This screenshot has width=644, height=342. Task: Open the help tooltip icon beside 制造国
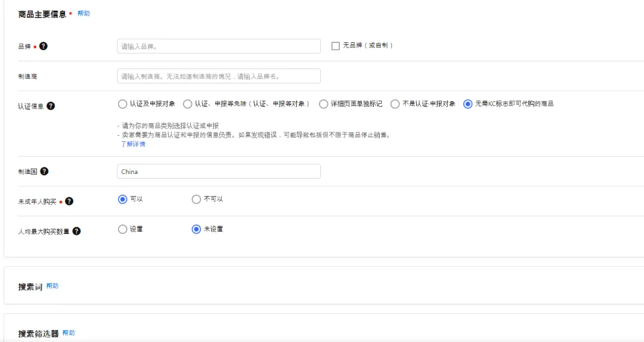click(44, 171)
